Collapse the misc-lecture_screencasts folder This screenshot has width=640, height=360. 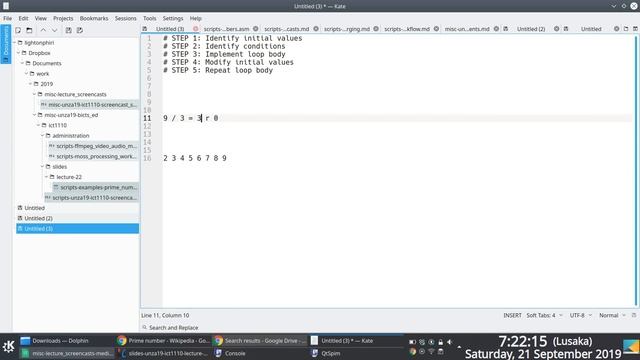coord(34,94)
